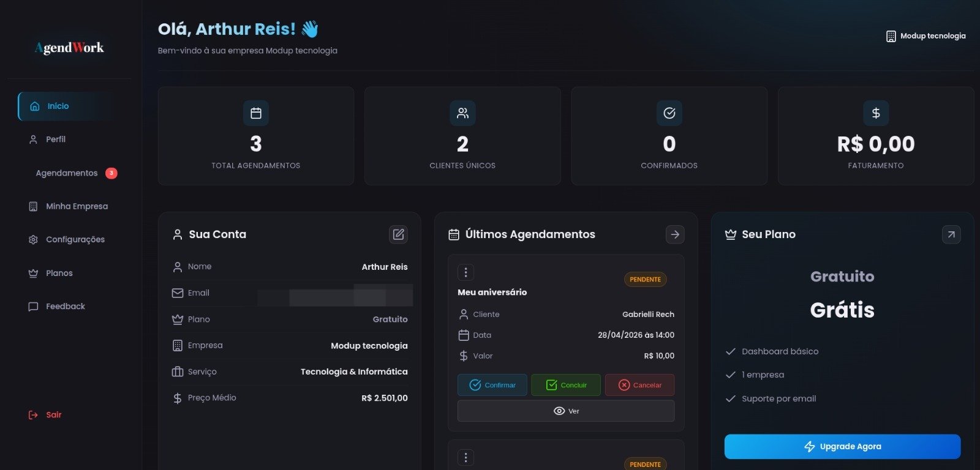Click the dollar icon above Faturamento
980x470 pixels.
(876, 113)
